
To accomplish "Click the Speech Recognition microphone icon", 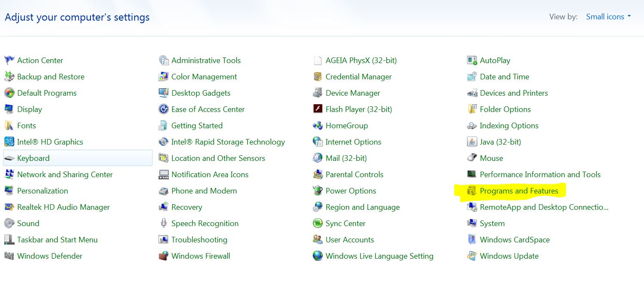I will [163, 224].
